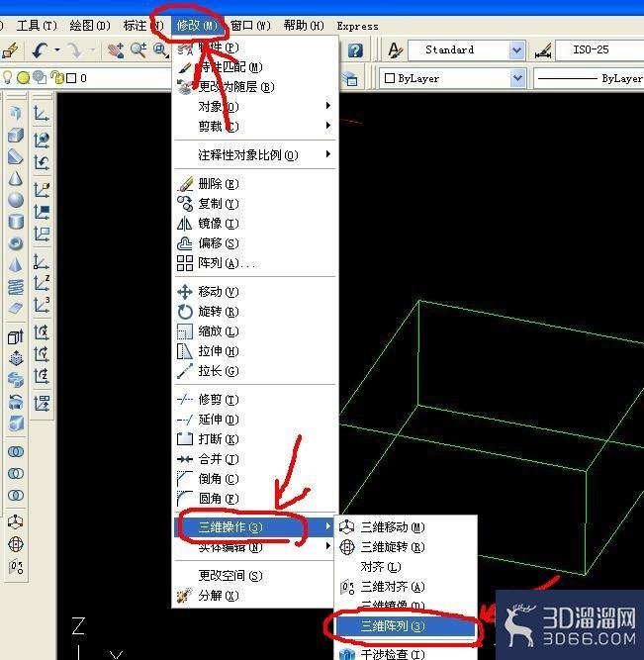Toggle the layer on/off lightbulb icon
This screenshot has height=660, width=644.
[x=8, y=77]
